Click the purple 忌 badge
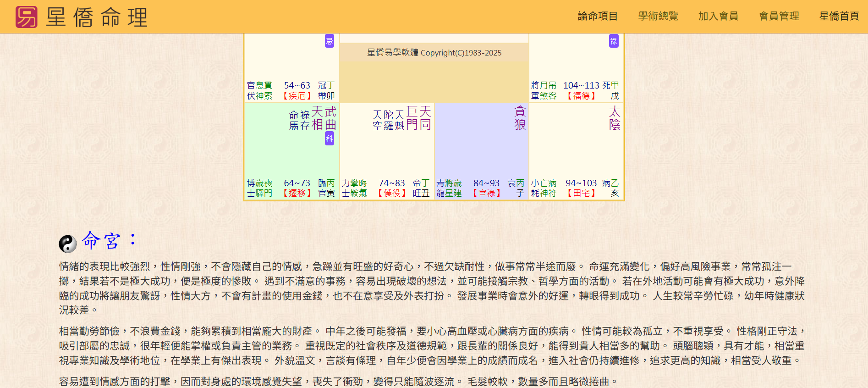The height and width of the screenshot is (388, 868). coord(330,41)
